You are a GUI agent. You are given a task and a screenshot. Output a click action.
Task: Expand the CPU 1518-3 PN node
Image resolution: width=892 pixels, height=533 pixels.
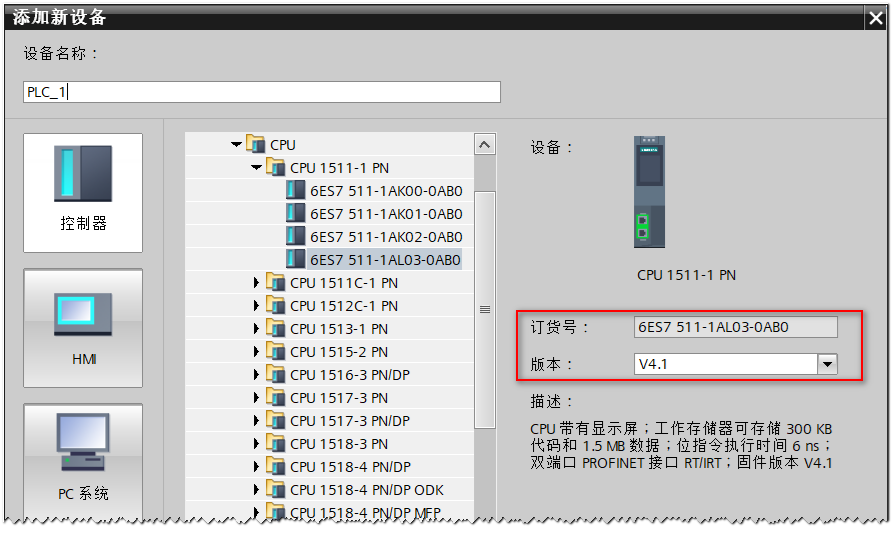click(256, 444)
